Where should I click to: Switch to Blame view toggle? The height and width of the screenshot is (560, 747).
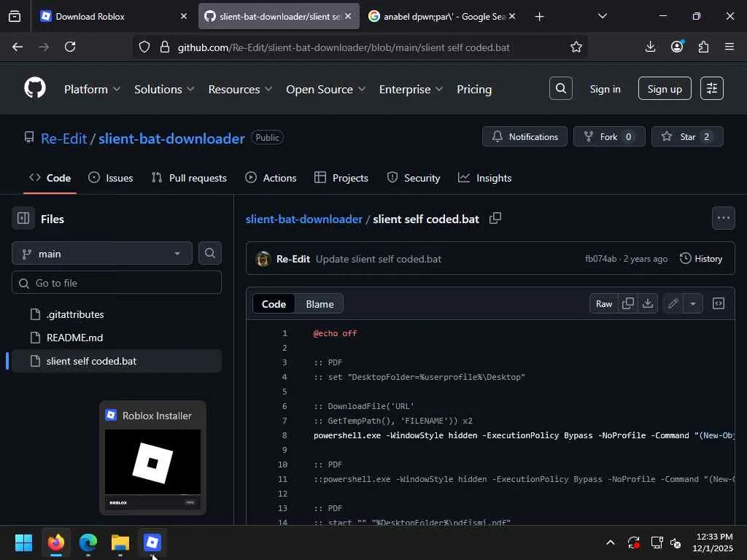[320, 304]
